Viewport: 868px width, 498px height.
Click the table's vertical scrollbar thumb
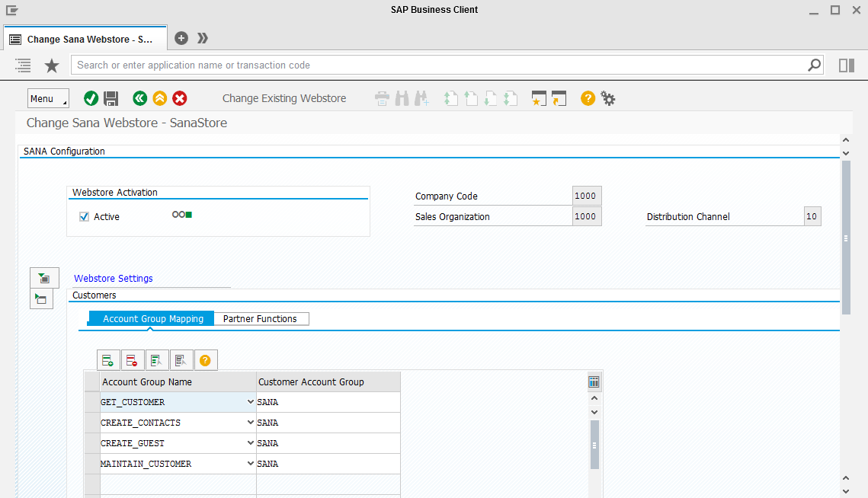pos(594,445)
